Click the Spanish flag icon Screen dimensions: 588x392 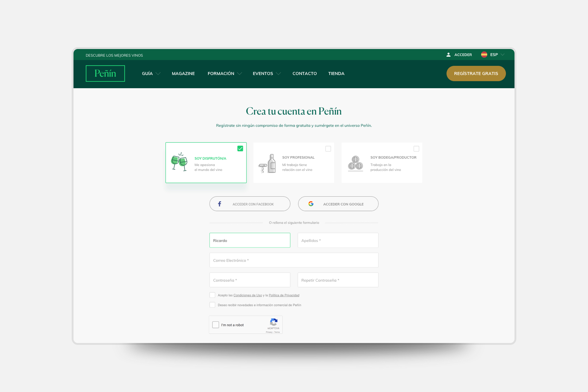(x=484, y=55)
